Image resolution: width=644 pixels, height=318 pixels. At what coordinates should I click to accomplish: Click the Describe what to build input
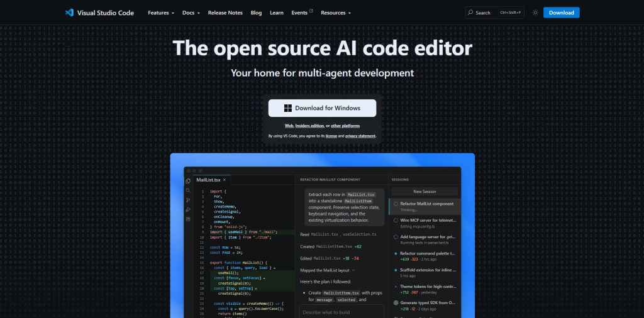click(x=341, y=312)
